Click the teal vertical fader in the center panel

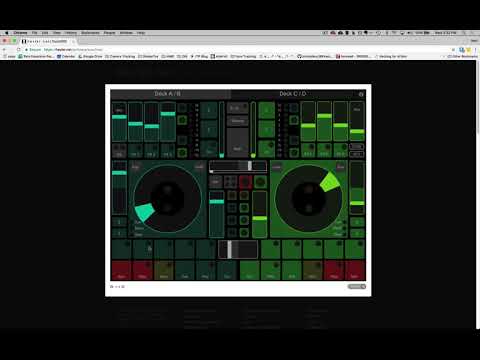tap(216, 214)
